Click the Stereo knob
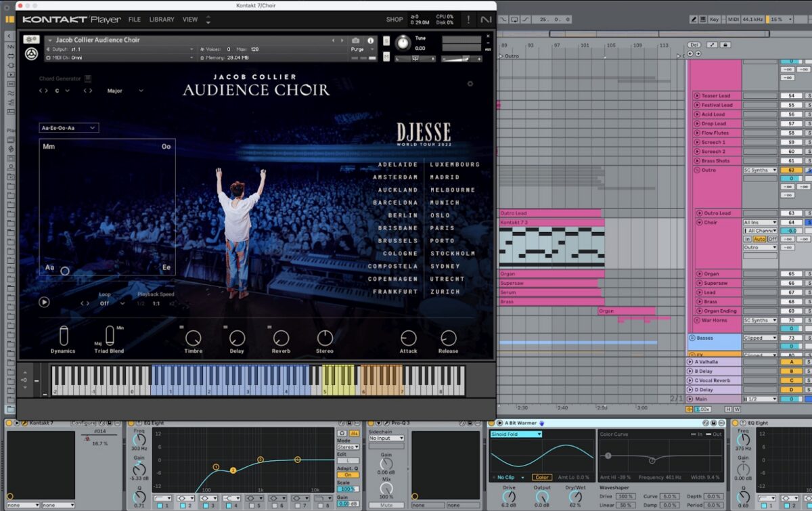This screenshot has width=812, height=511. pyautogui.click(x=325, y=338)
